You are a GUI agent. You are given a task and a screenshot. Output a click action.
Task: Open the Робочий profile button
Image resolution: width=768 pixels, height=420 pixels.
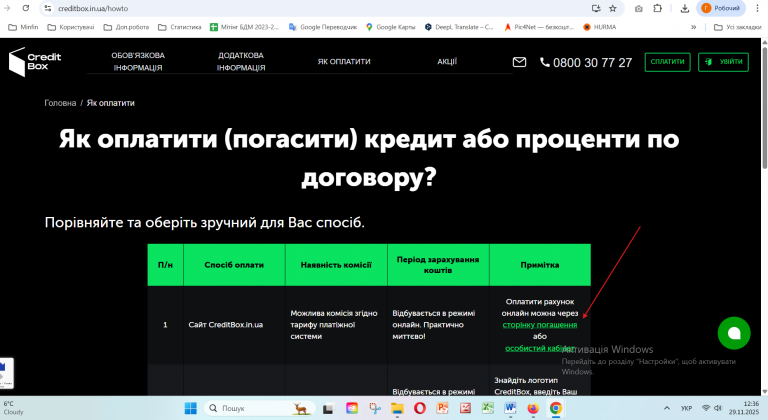(721, 8)
